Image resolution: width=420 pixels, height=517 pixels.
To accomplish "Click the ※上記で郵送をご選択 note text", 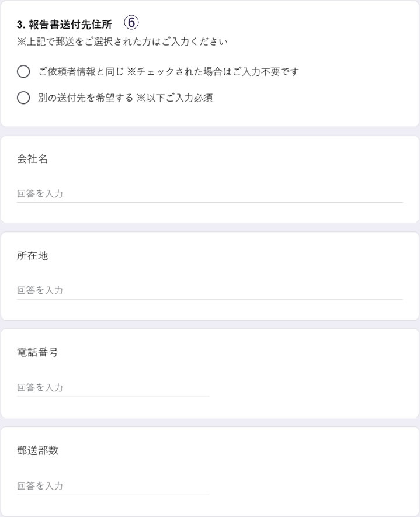I will [x=122, y=42].
